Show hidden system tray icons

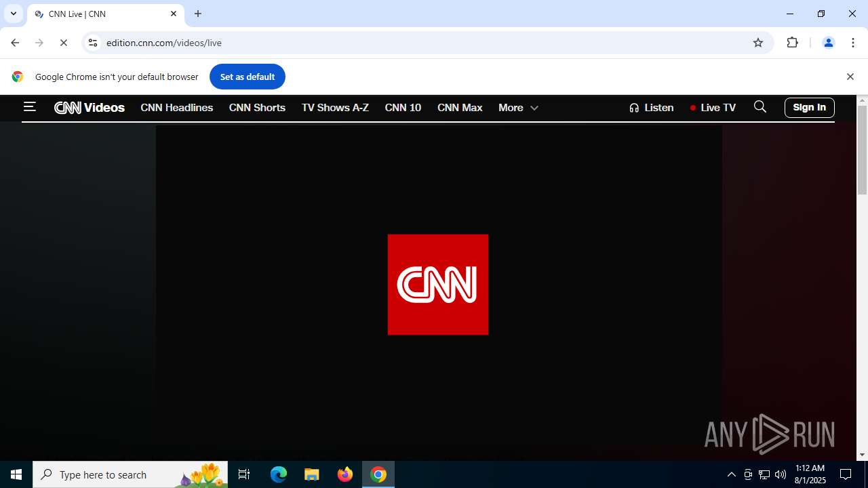(731, 474)
